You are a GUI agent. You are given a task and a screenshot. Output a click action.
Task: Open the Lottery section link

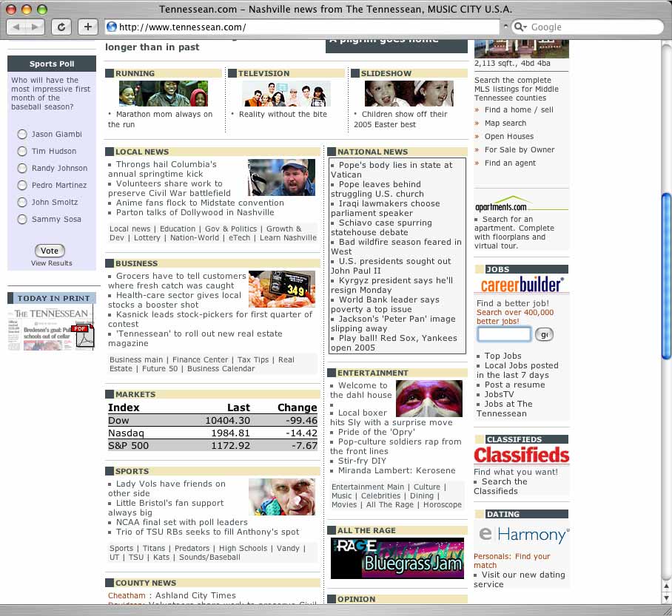147,237
